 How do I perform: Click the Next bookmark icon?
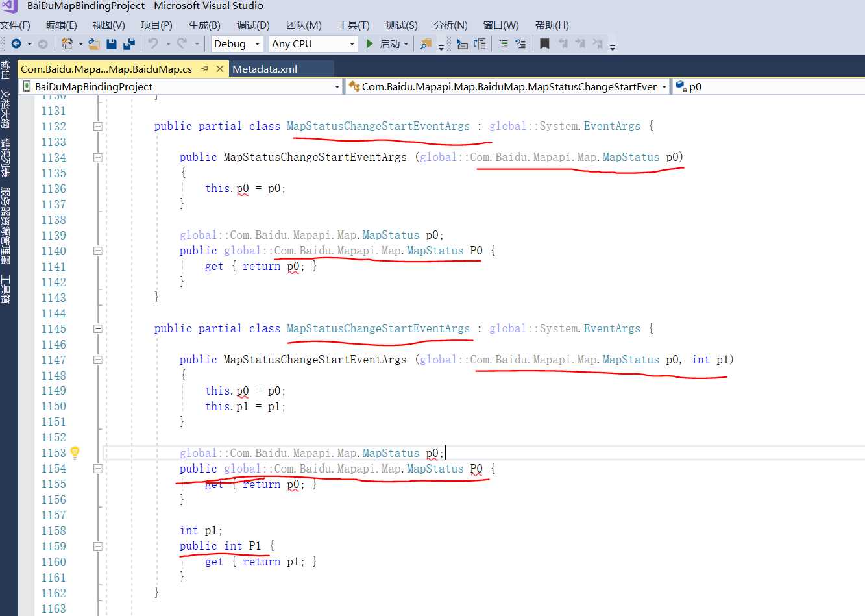pyautogui.click(x=580, y=43)
